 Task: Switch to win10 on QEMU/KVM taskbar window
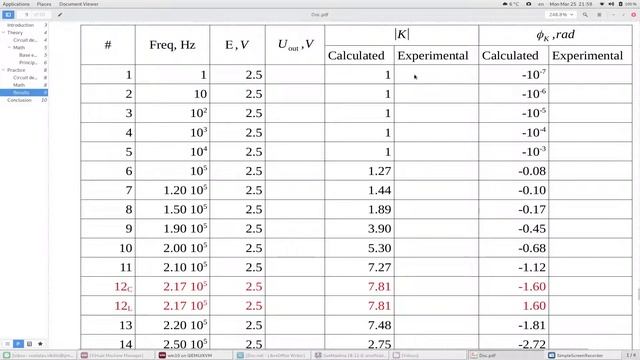[x=194, y=355]
